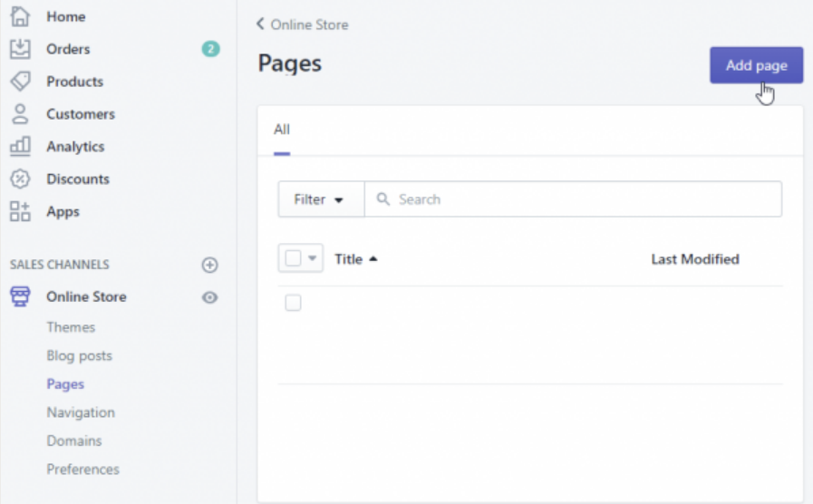Check the first row checkbox
This screenshot has width=813, height=504.
293,303
